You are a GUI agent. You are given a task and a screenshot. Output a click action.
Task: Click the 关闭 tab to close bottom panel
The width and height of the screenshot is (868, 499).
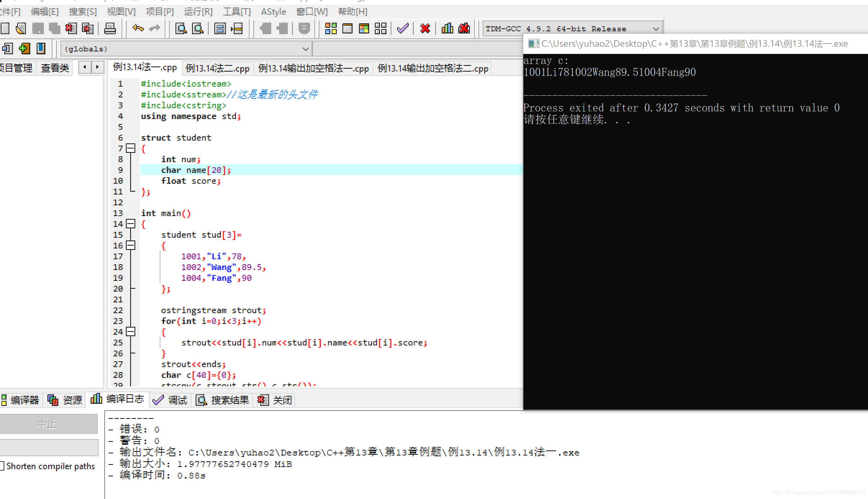coord(275,400)
